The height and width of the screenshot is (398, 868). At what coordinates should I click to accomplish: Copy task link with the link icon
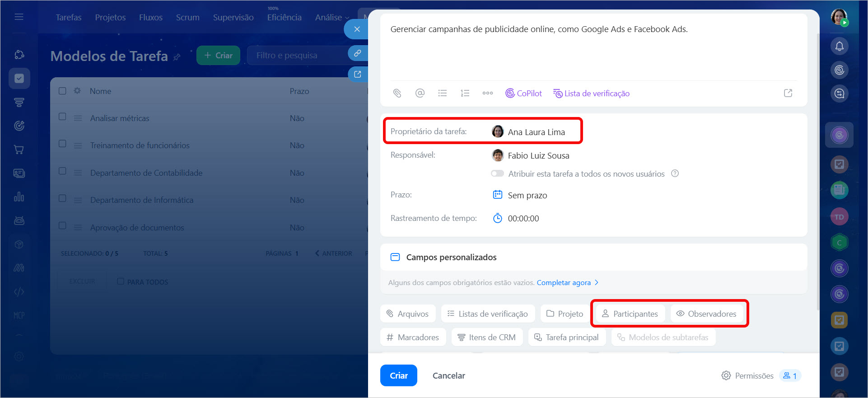357,53
